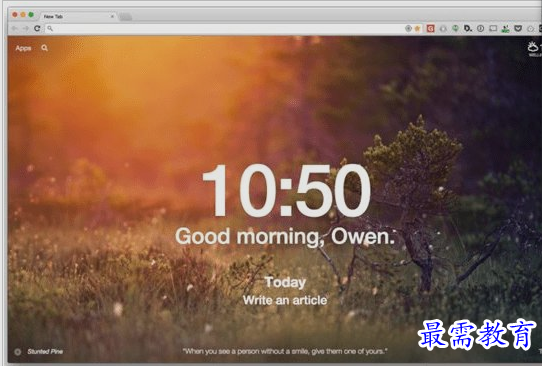Open the Apps link on the new tab page
The width and height of the screenshot is (542, 366).
pos(23,48)
